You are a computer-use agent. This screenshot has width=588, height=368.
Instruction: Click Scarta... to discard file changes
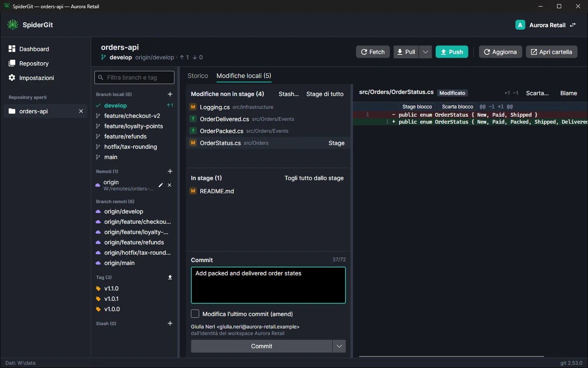[537, 93]
